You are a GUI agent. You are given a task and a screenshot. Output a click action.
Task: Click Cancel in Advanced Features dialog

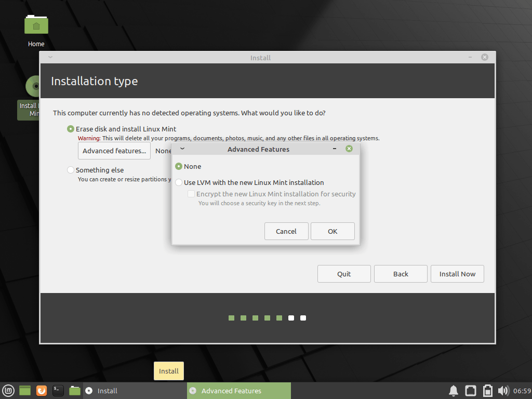[x=286, y=231]
